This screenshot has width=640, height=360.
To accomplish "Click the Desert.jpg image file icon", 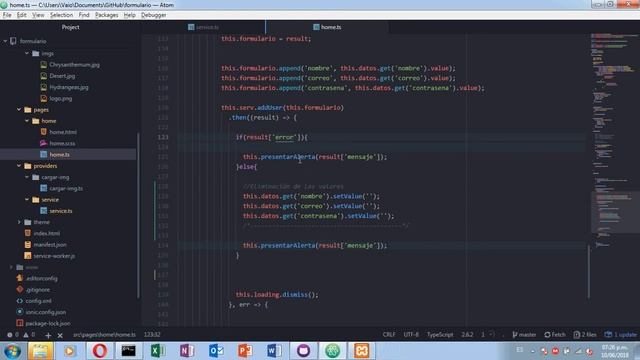I will 44,76.
